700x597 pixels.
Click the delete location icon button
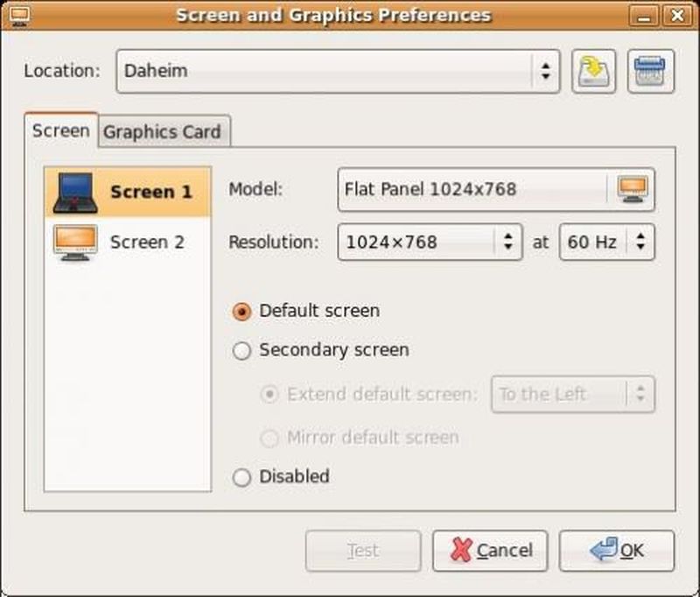pyautogui.click(x=651, y=72)
